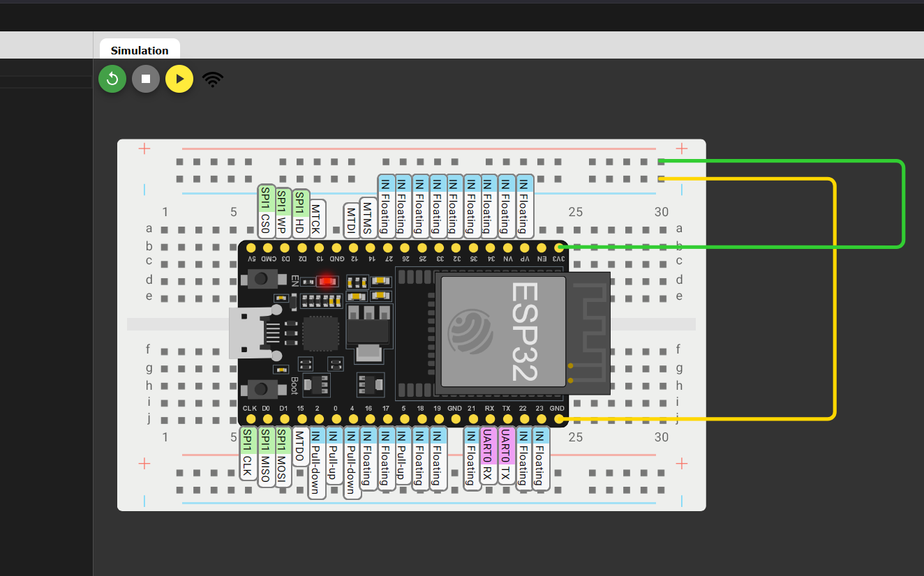
Task: Stop the running simulation
Action: (x=146, y=79)
